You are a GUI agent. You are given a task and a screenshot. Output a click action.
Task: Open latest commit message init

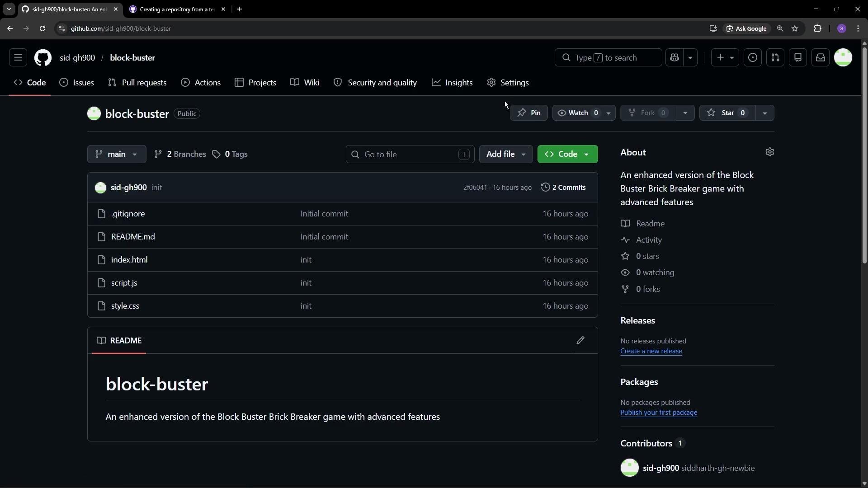[156, 188]
